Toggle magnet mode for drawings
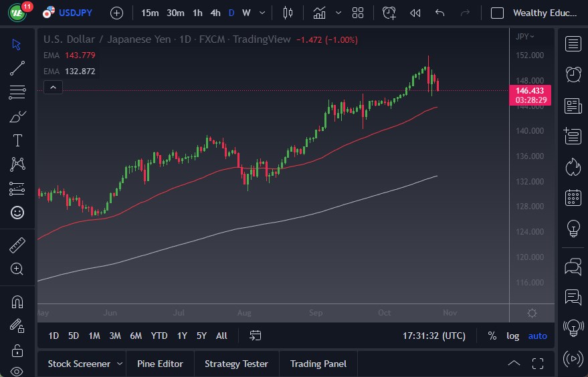This screenshot has width=588, height=377. click(x=17, y=301)
